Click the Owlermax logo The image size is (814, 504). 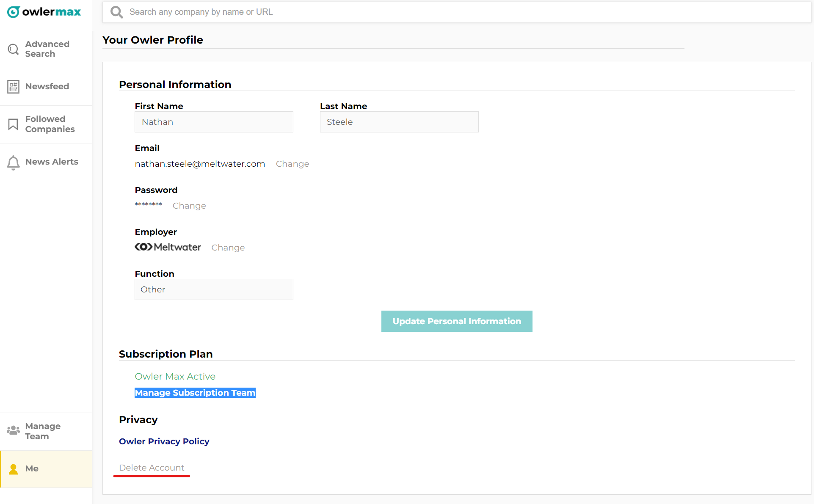pos(44,12)
